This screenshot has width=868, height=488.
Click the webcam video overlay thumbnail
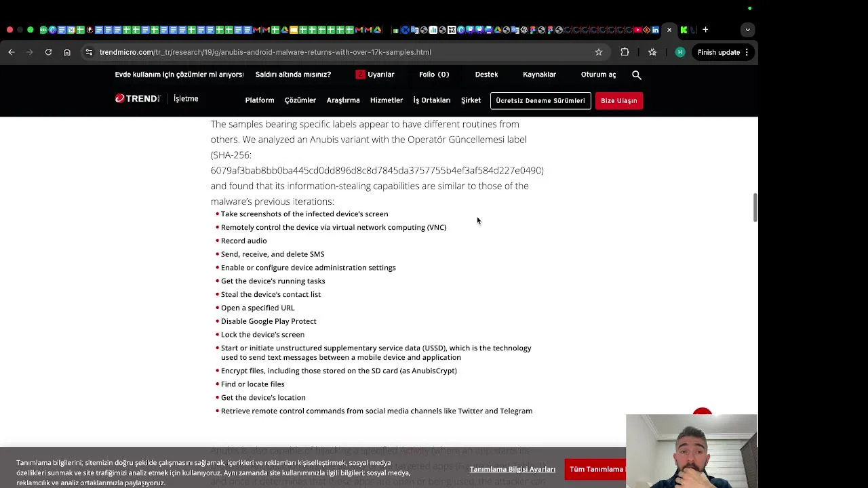click(x=691, y=451)
